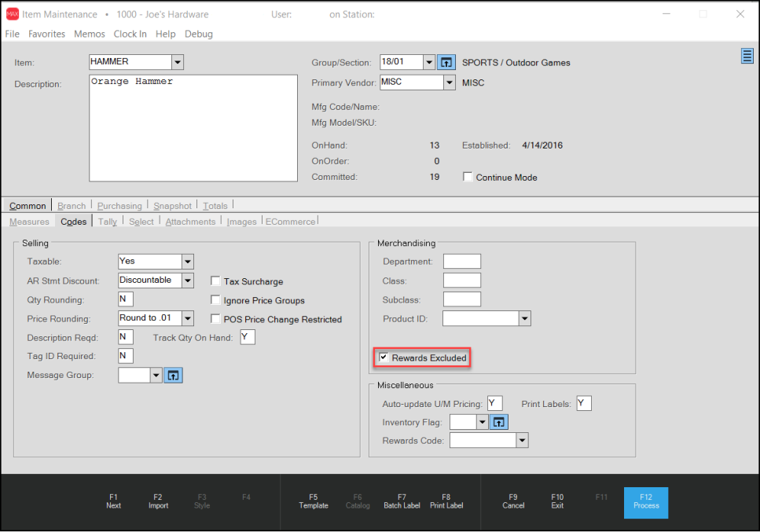Open the Select subtab

pos(141,222)
